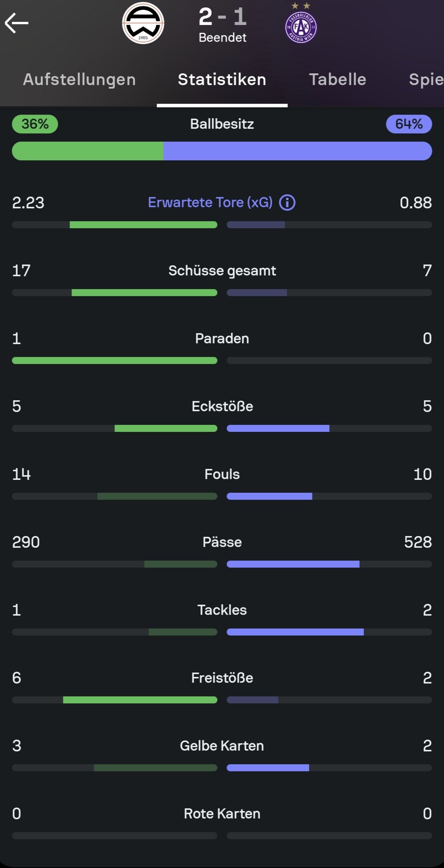Screen dimensions: 444x868
Task: Tap the Eckstöße stat label
Action: [222, 406]
